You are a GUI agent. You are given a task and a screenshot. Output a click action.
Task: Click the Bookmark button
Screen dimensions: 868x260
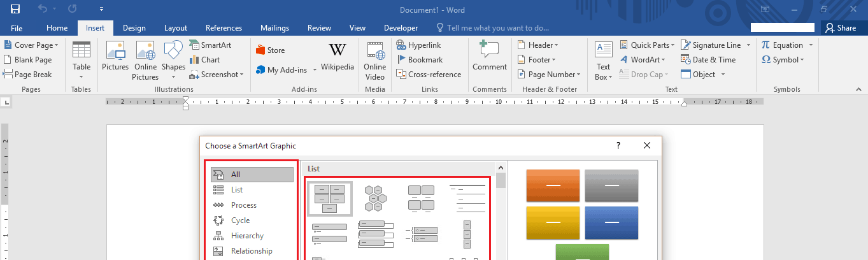[420, 60]
